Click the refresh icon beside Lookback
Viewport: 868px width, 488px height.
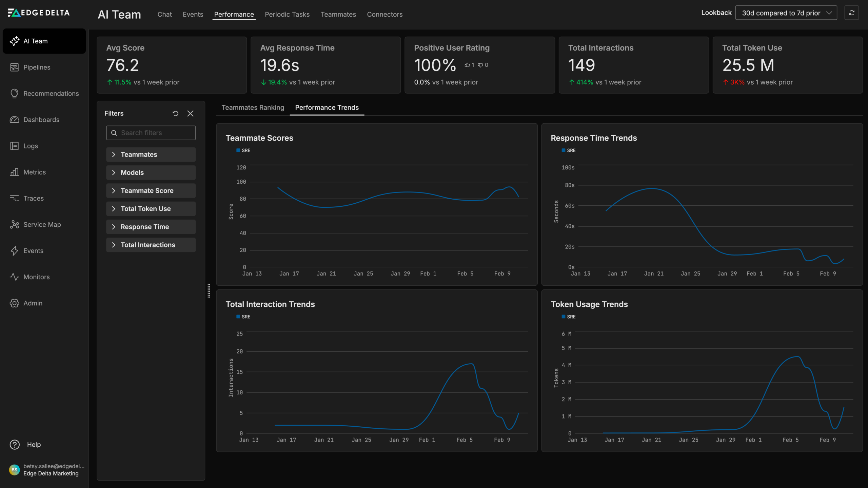click(x=851, y=13)
